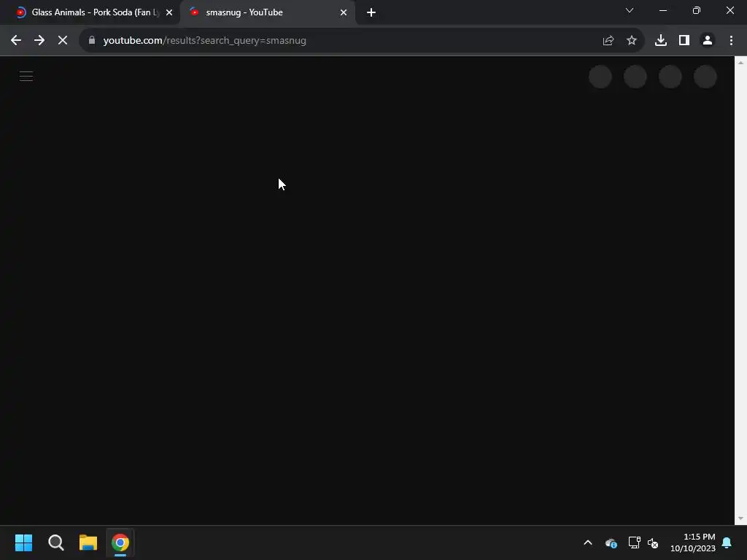Click the page scrollbar up arrow
Screen dimensions: 747x560
coord(740,63)
